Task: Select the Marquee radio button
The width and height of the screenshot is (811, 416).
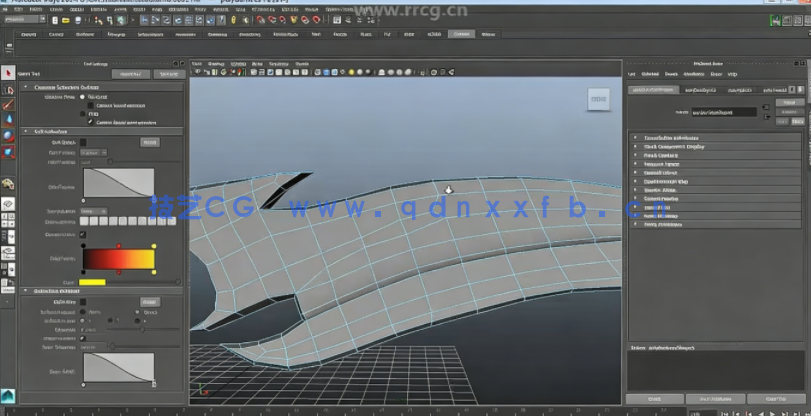Action: coord(83,97)
